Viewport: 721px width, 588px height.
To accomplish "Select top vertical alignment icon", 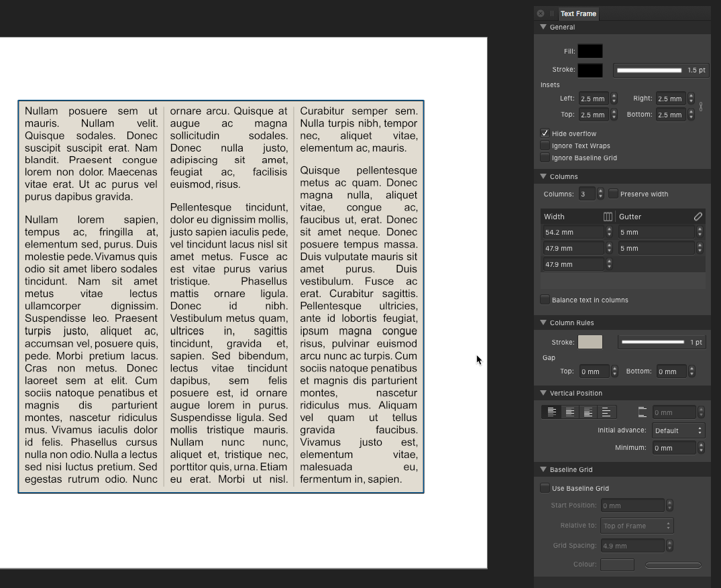I will coord(552,412).
